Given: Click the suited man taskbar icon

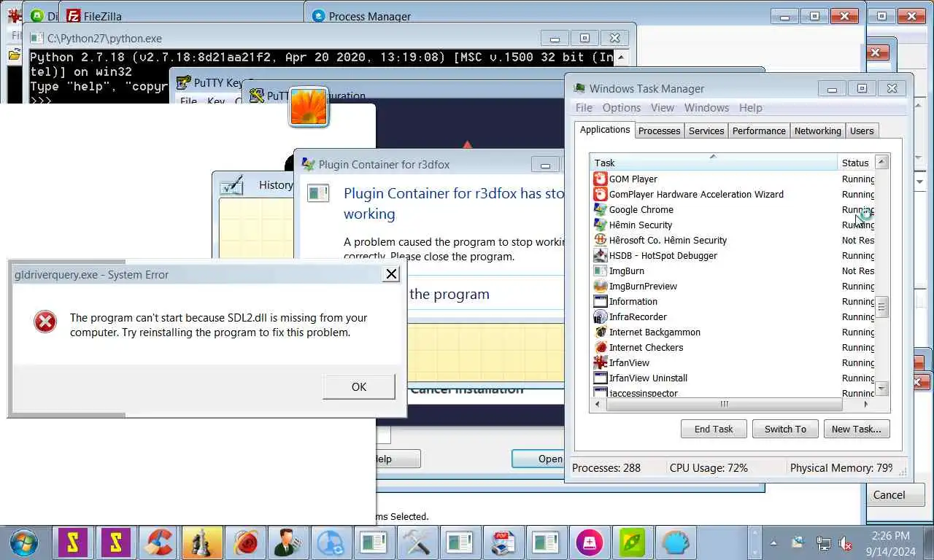Looking at the screenshot, I should click(x=287, y=542).
